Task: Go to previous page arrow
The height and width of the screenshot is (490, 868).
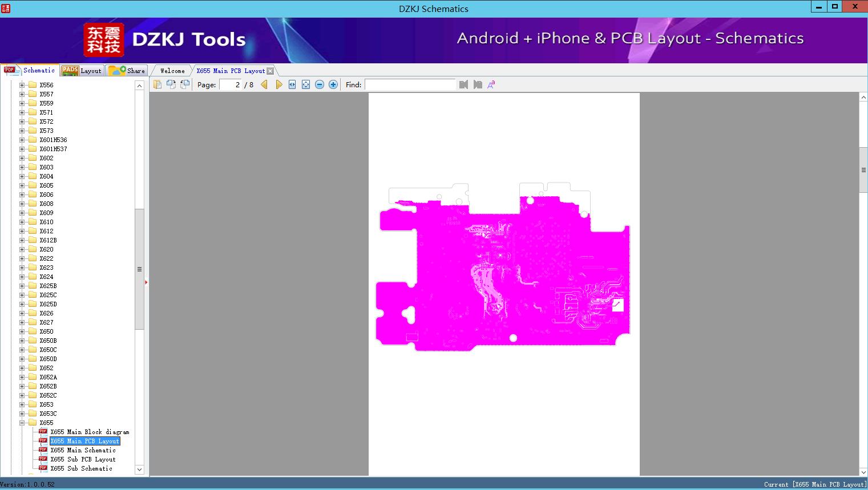Action: pyautogui.click(x=264, y=84)
